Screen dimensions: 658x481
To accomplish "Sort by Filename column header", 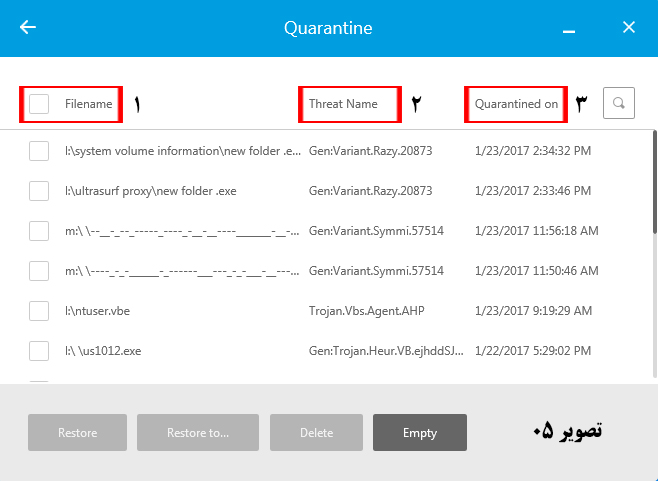I will click(88, 104).
